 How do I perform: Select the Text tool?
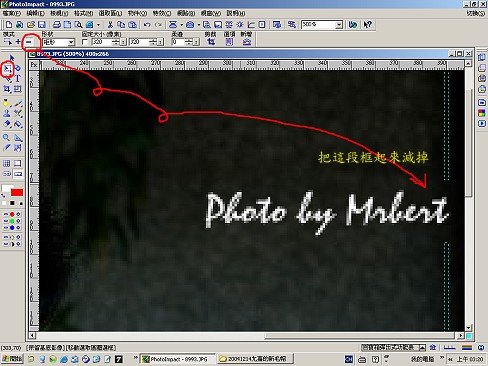18,78
